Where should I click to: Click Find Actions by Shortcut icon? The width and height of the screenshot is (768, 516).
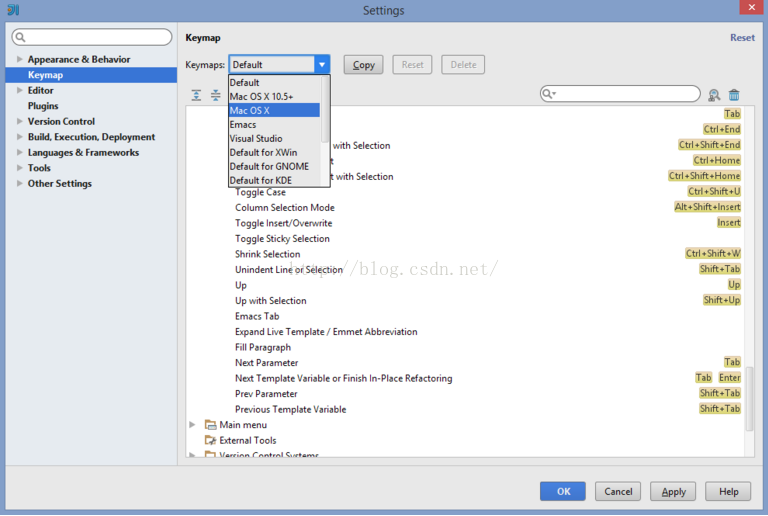[714, 95]
